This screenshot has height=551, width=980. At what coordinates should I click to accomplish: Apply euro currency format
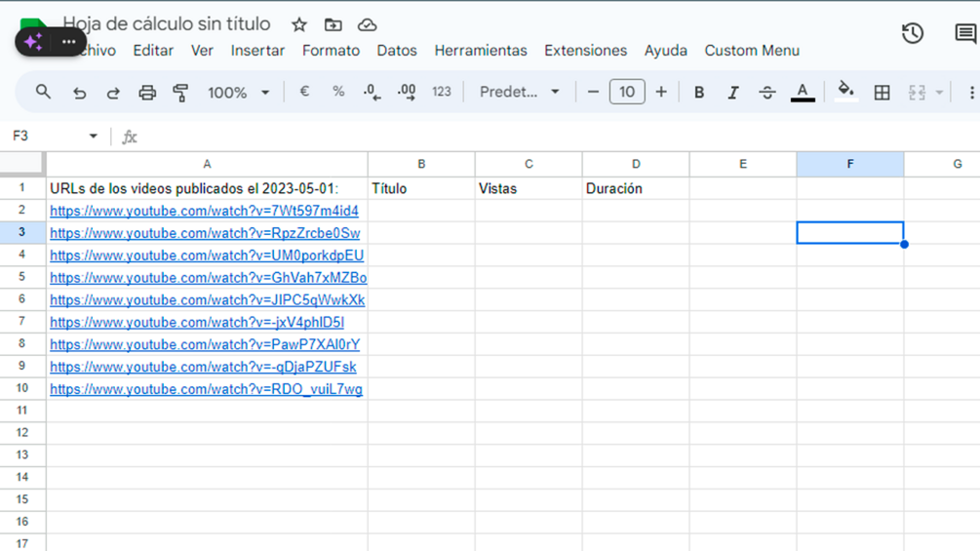coord(304,92)
